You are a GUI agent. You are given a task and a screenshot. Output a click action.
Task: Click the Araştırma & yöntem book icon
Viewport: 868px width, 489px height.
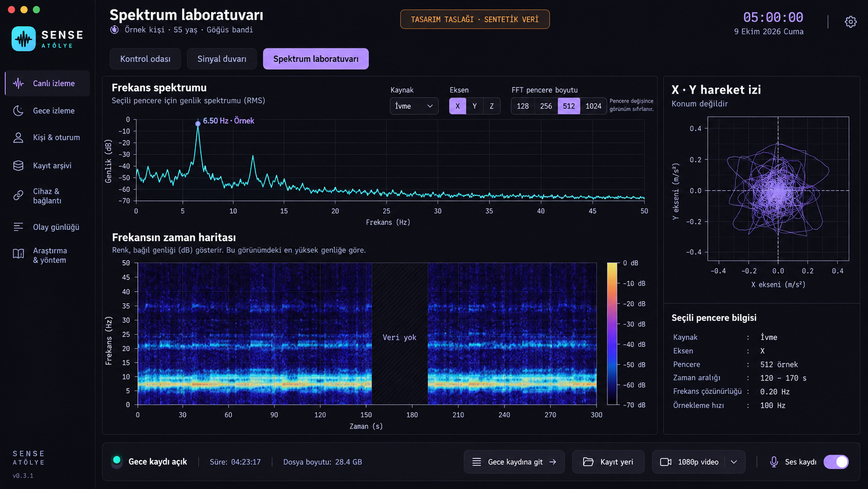pyautogui.click(x=18, y=254)
